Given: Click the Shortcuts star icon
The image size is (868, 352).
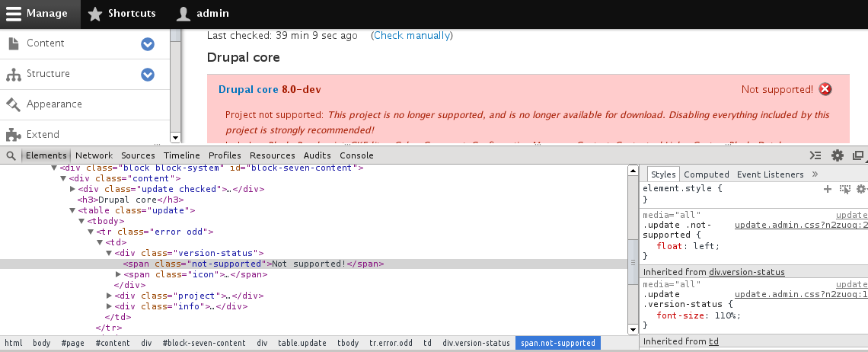Looking at the screenshot, I should (94, 14).
